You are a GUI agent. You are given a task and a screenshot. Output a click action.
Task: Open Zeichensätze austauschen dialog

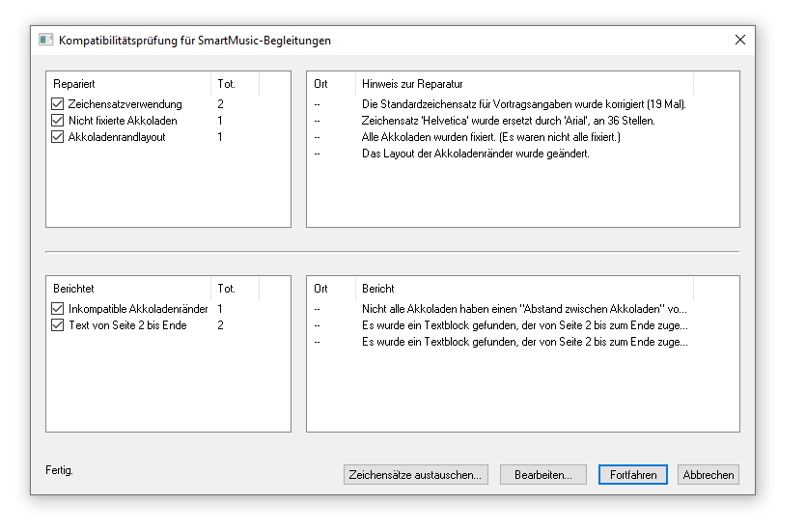415,475
